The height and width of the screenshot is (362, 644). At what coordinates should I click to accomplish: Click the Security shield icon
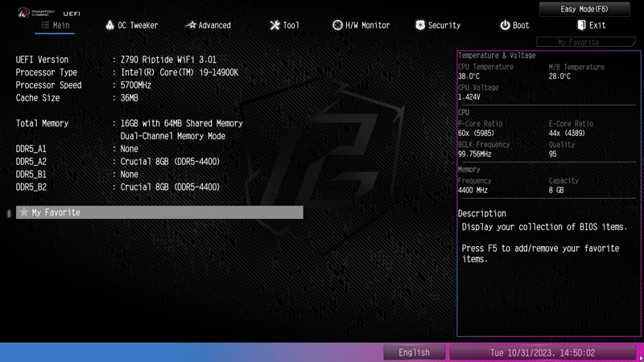(420, 25)
